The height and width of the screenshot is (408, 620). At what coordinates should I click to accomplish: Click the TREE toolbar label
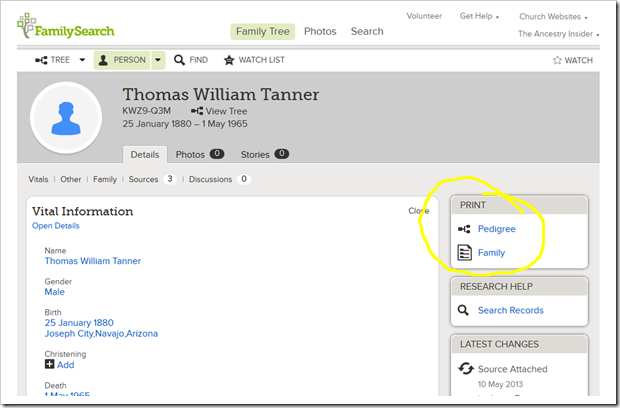tap(60, 60)
